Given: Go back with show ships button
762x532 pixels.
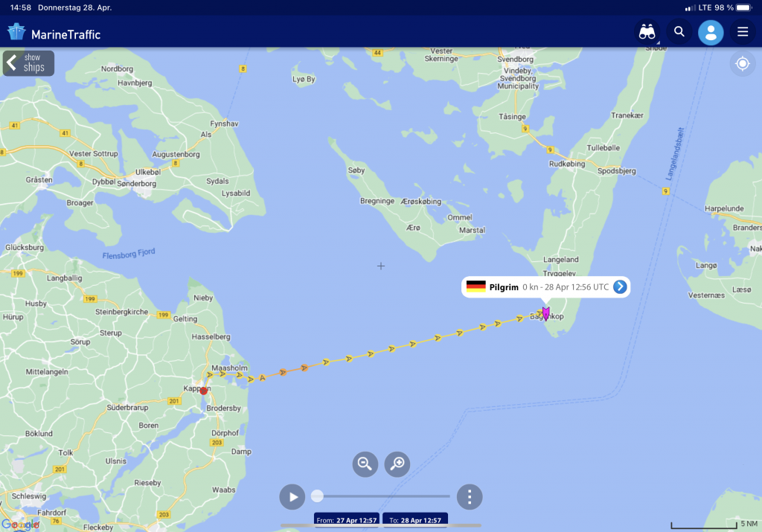Looking at the screenshot, I should click(28, 63).
